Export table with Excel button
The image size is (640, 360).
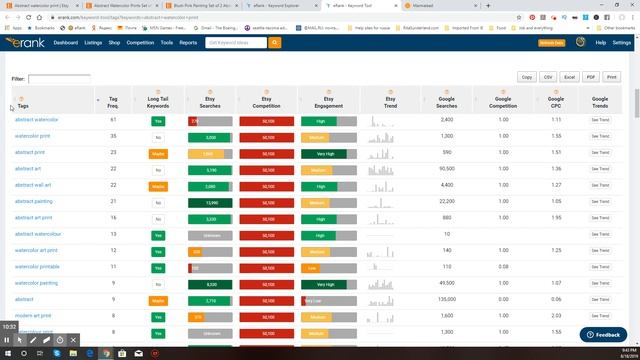pos(569,77)
